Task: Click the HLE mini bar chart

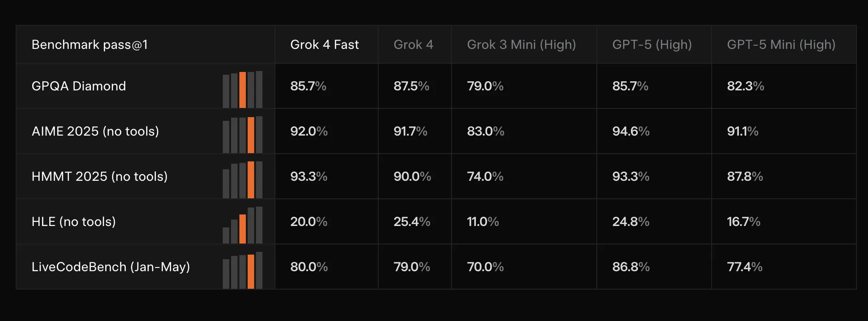Action: [x=243, y=226]
